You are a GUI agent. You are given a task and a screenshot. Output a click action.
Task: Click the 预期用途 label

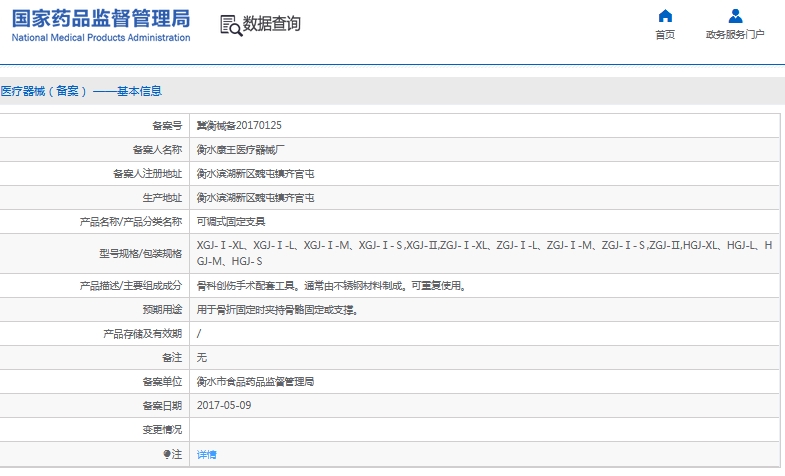pos(162,310)
